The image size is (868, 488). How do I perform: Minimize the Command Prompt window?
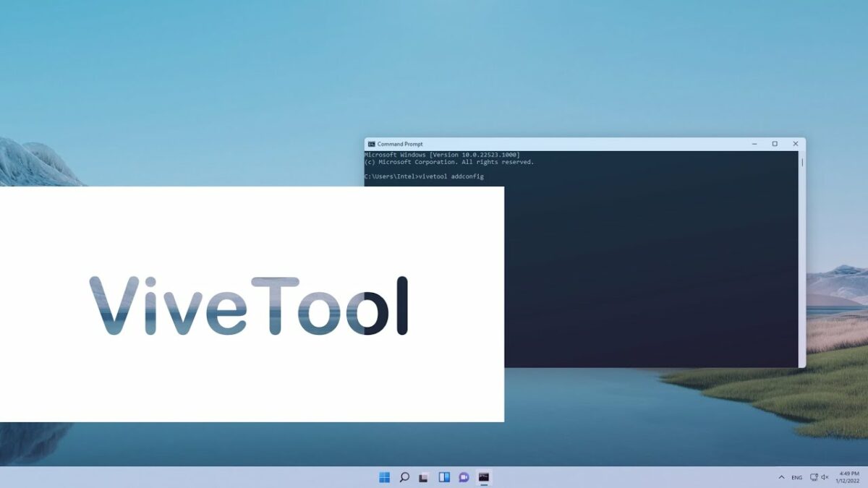(754, 144)
